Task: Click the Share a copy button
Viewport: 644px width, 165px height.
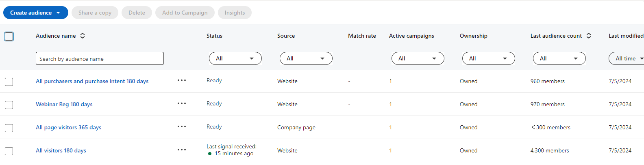Action: click(95, 13)
